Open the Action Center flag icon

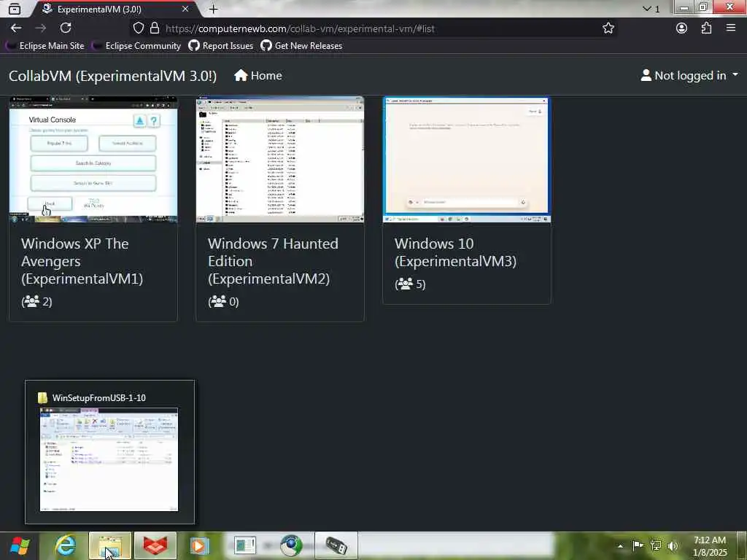point(638,545)
